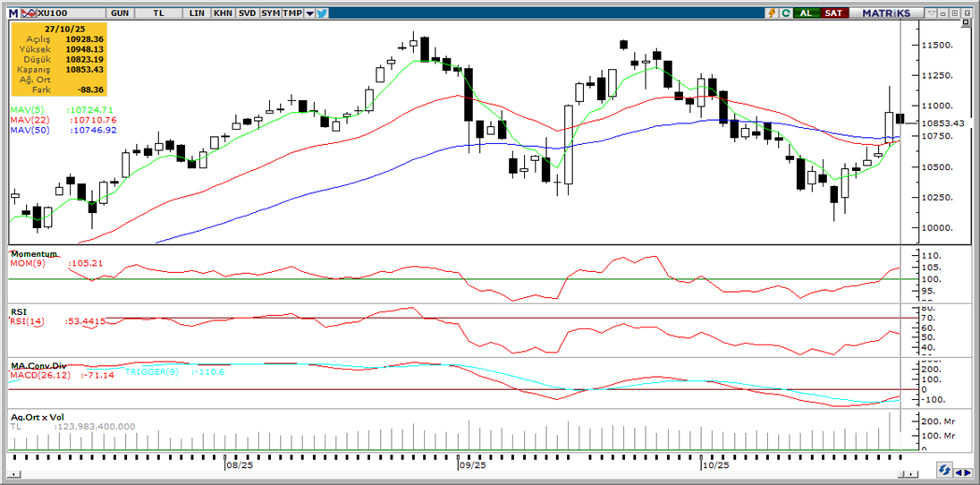980x485 pixels.
Task: Toggle the SVD chart option
Action: pos(247,13)
